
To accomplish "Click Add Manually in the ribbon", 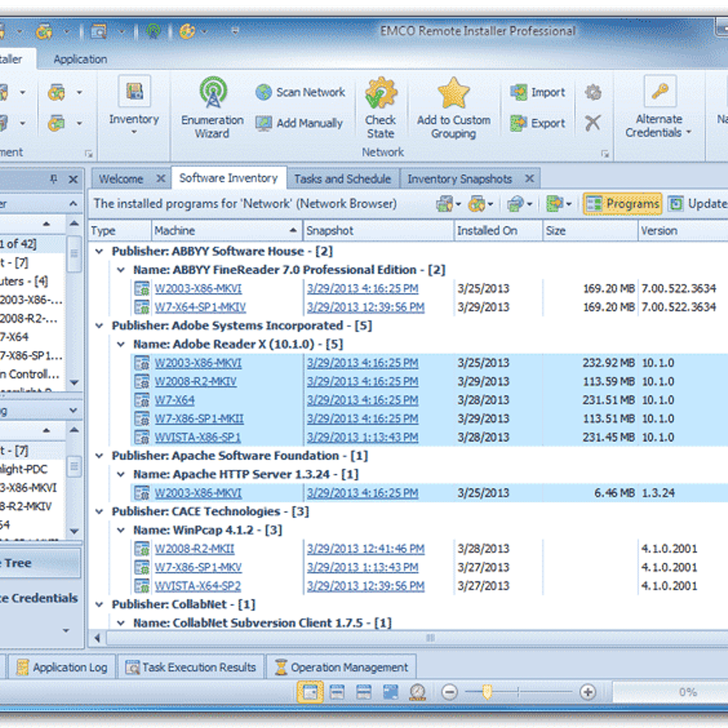I will [298, 123].
